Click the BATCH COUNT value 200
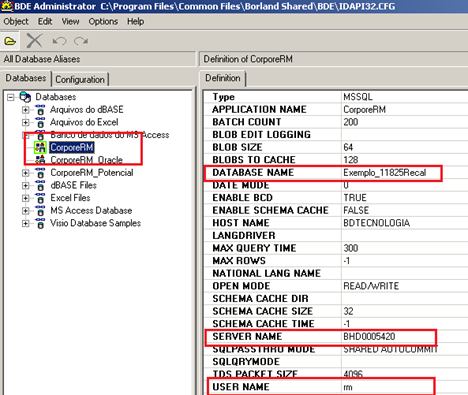Screen dimensions: 468x395 (351, 122)
